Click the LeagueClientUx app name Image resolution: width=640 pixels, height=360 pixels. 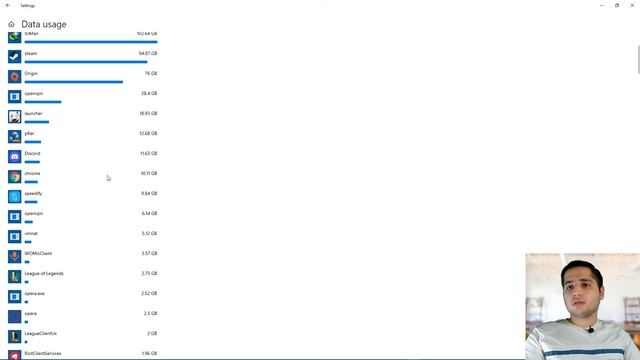point(41,333)
